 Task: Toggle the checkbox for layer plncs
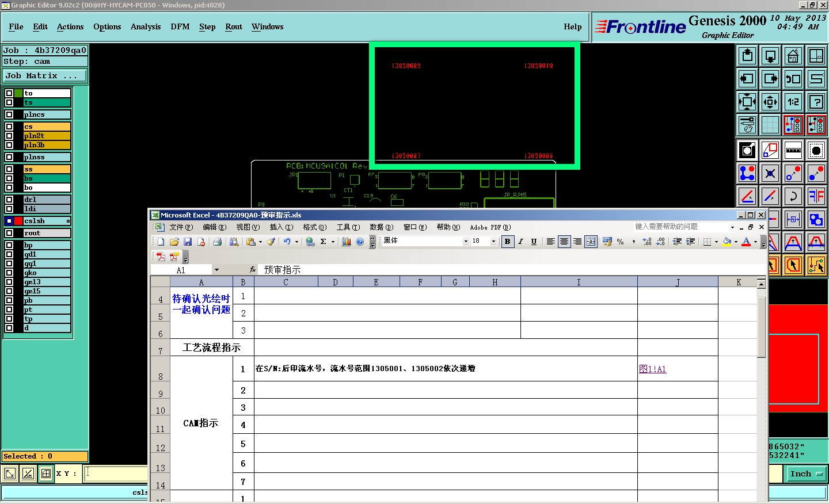[x=9, y=114]
